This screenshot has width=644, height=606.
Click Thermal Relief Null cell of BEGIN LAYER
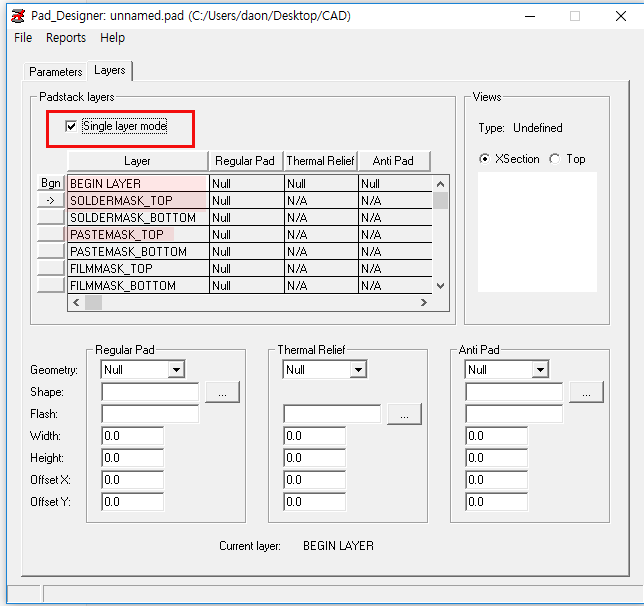pos(321,183)
